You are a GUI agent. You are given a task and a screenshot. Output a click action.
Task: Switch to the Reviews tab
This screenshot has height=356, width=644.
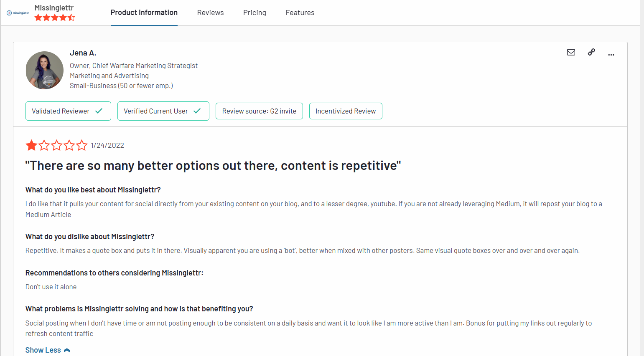211,13
